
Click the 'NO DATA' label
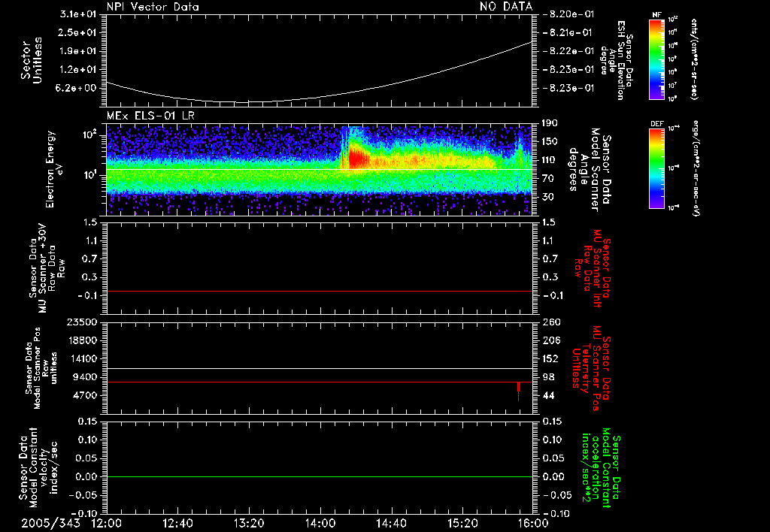tap(506, 6)
